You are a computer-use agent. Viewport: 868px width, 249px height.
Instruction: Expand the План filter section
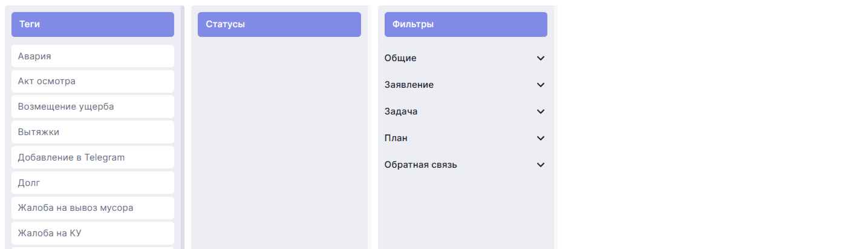point(396,138)
